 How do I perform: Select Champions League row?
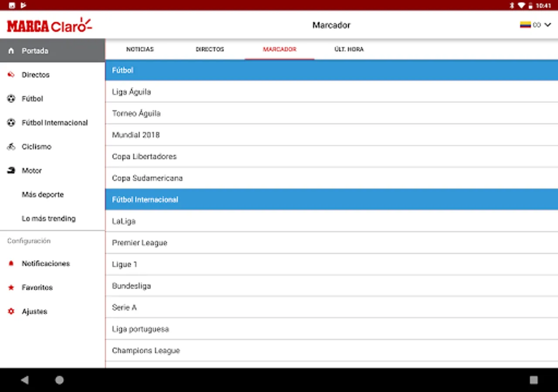coord(332,350)
